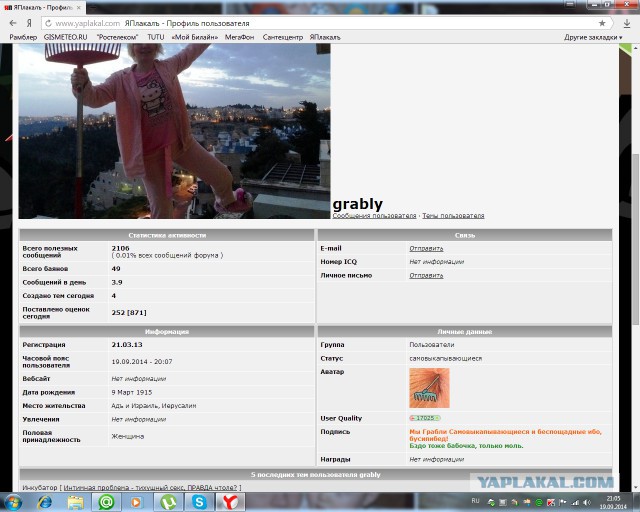This screenshot has height=512, width=640.
Task: Select the time zone value 19.09.2014 - 20:07
Action: pyautogui.click(x=142, y=362)
